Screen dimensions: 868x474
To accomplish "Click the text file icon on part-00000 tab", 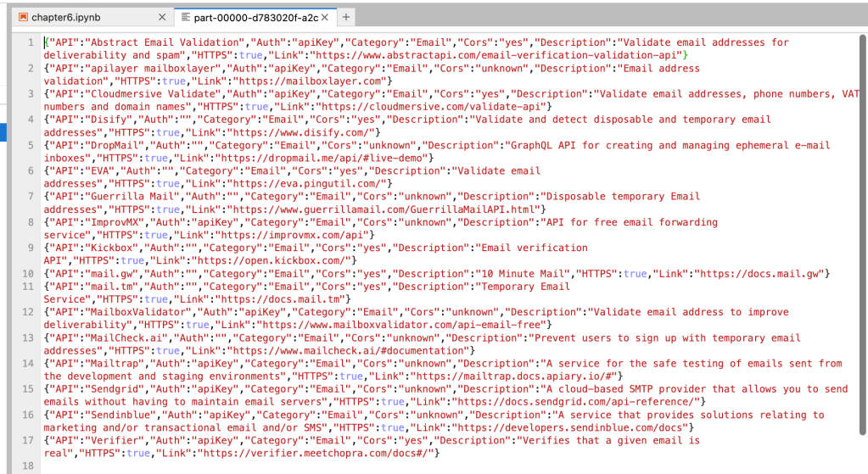I will (186, 17).
